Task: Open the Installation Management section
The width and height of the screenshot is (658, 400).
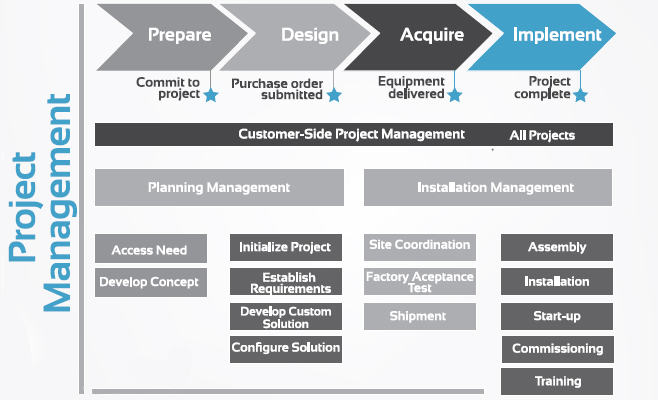Action: (x=488, y=187)
